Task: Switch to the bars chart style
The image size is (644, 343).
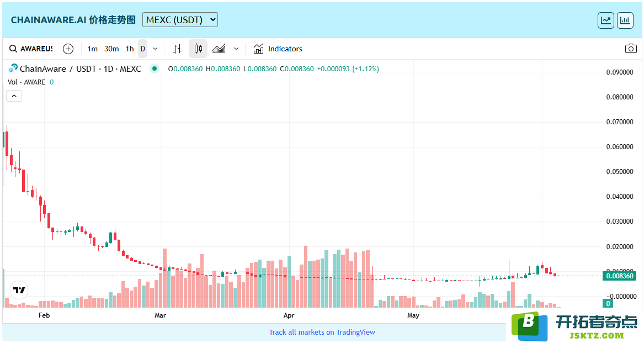Action: point(178,49)
